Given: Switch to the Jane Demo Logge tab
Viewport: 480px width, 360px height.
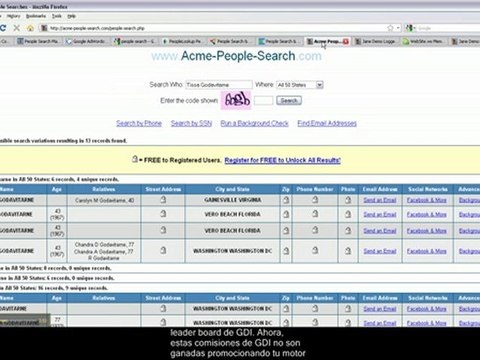Looking at the screenshot, I should click(375, 41).
